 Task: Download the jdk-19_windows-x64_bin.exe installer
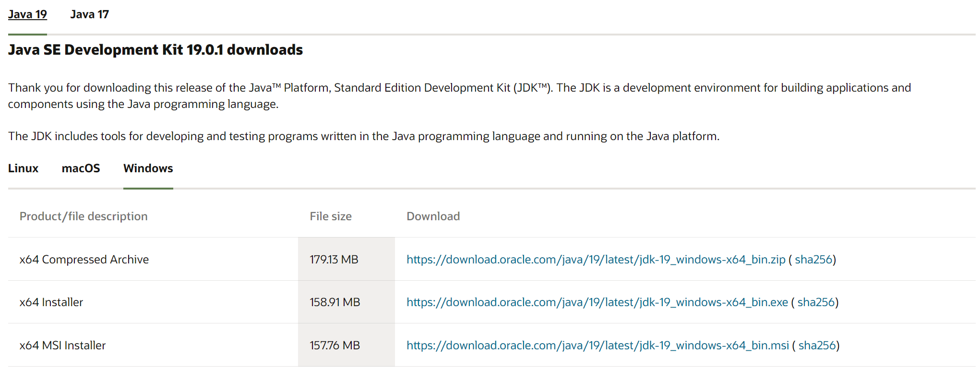597,302
